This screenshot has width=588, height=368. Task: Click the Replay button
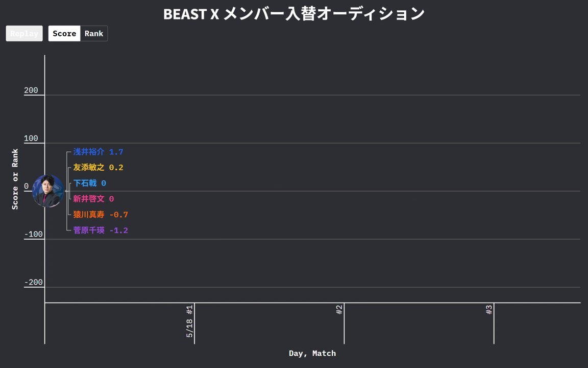(24, 34)
